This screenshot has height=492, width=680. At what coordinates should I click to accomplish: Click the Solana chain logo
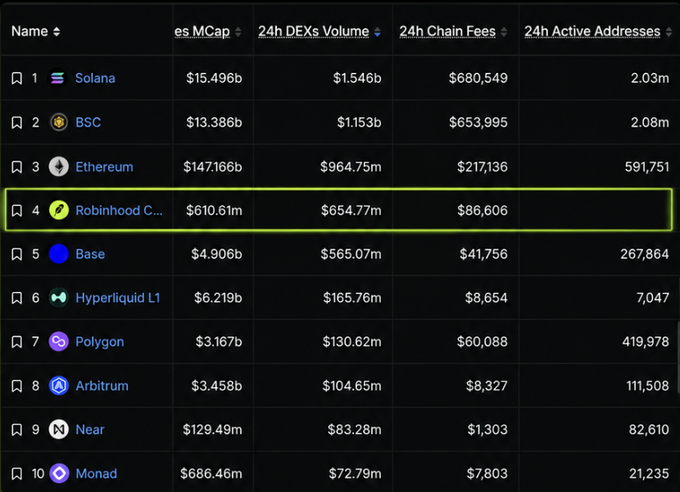click(58, 79)
